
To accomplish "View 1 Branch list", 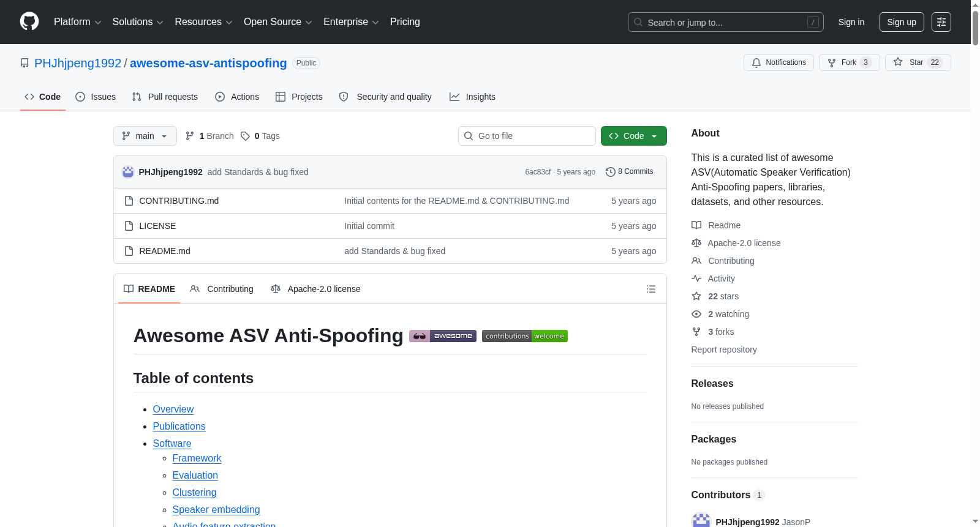I will point(209,136).
